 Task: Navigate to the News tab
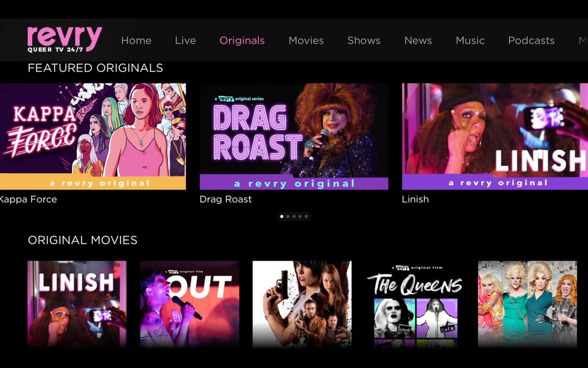point(418,40)
